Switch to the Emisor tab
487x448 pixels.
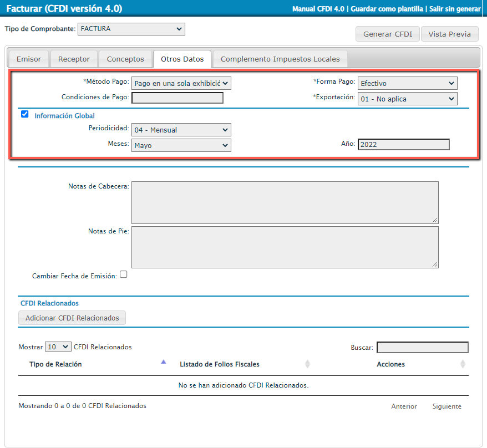28,59
